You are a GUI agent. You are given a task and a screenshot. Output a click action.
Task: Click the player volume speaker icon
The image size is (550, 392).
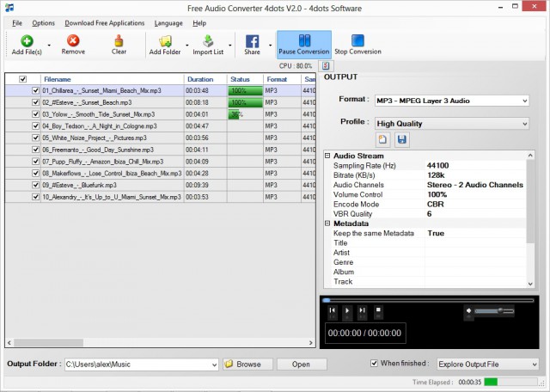point(468,311)
